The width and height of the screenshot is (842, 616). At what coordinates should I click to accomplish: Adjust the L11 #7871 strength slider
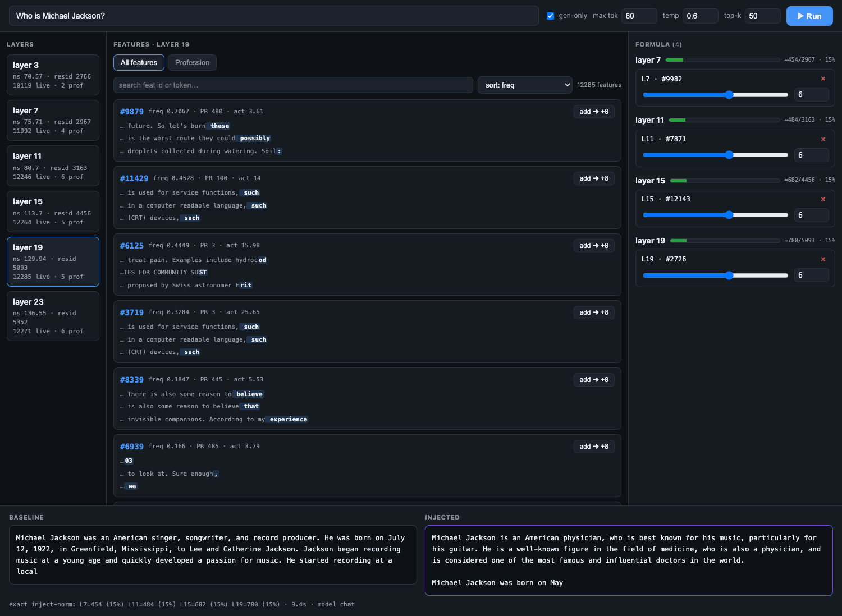tap(716, 155)
